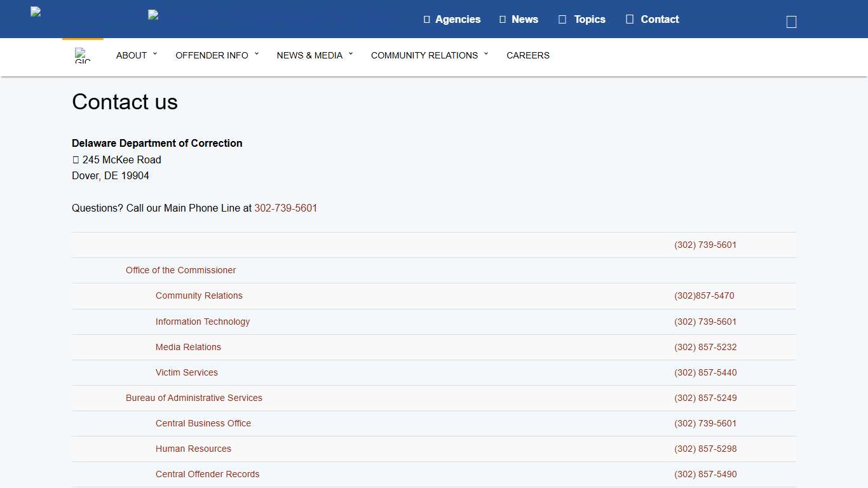
Task: Open the Central Offender Records link
Action: (x=207, y=475)
